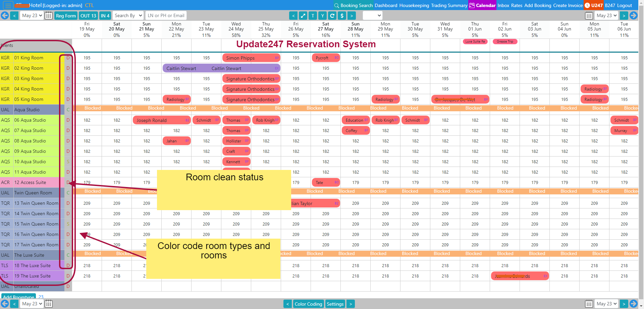Click the dollar sign icon in toolbar
Viewport: 644px width, 309px height.
(342, 15)
